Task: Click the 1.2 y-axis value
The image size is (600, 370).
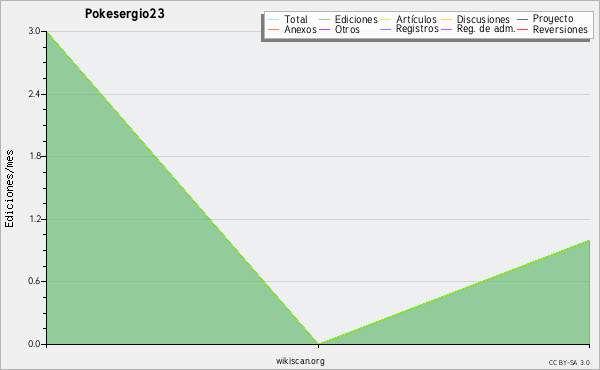Action: (x=34, y=219)
